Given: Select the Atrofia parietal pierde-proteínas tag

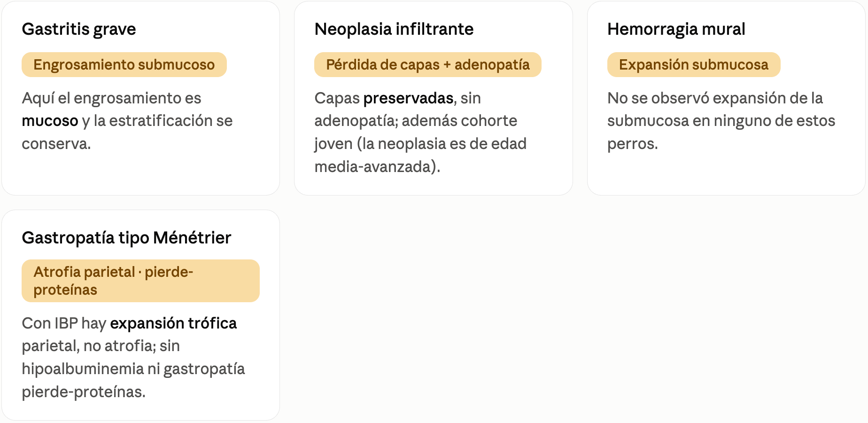Looking at the screenshot, I should pos(140,281).
